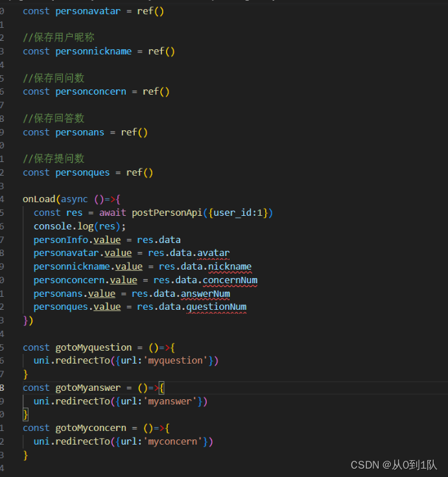This screenshot has height=477, width=448.
Task: Click the underlined nickname property
Action: click(x=230, y=267)
